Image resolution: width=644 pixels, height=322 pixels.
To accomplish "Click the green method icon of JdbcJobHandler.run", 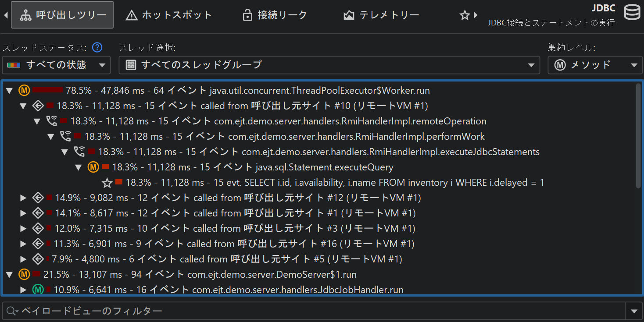I will point(38,290).
